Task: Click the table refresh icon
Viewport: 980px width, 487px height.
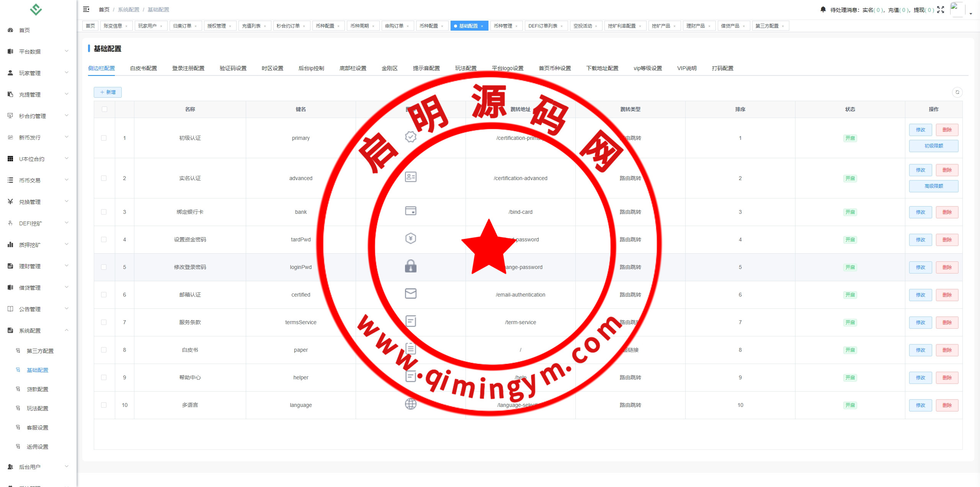Action: point(957,92)
